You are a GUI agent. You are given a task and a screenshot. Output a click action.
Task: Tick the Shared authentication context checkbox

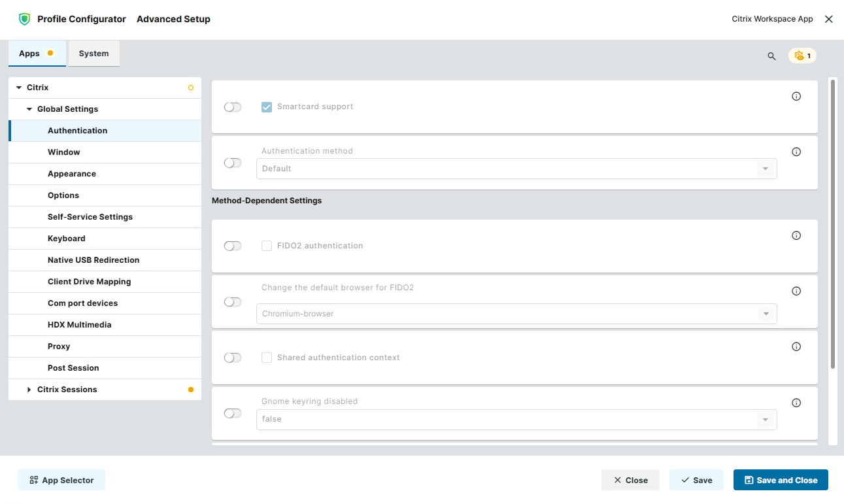pyautogui.click(x=267, y=358)
